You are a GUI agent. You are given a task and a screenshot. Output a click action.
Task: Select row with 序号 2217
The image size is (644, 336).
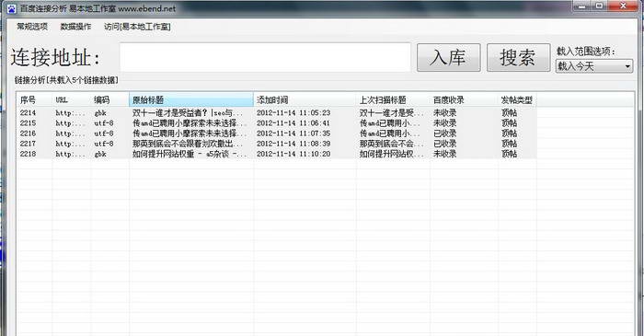tap(277, 144)
